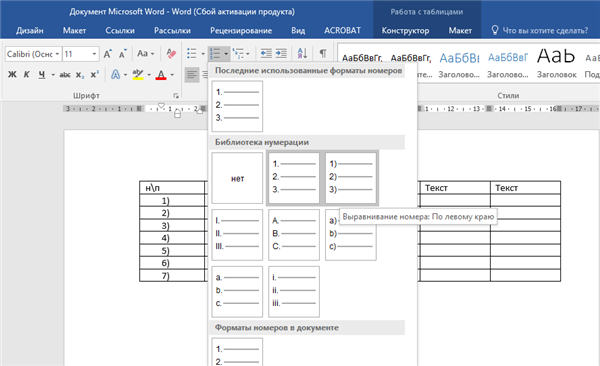Viewport: 600px width, 366px height.
Task: Toggle align text left
Action: 192,75
